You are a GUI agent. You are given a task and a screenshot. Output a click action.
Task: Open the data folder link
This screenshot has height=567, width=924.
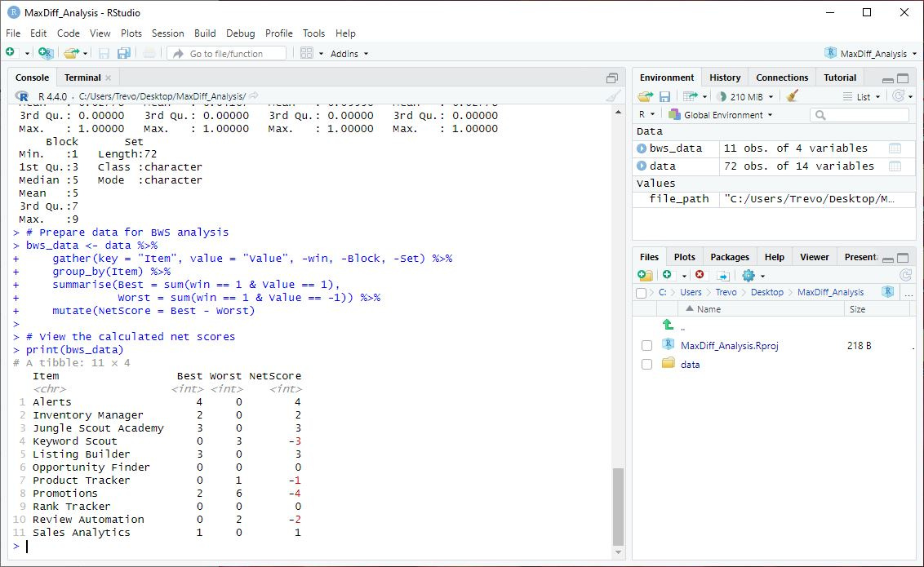(690, 365)
